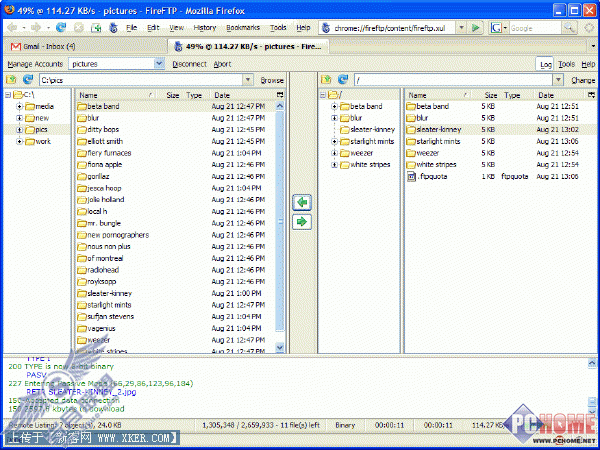Viewport: 600px width, 450px height.
Task: Click Firefox reload page icon
Action: point(61,28)
